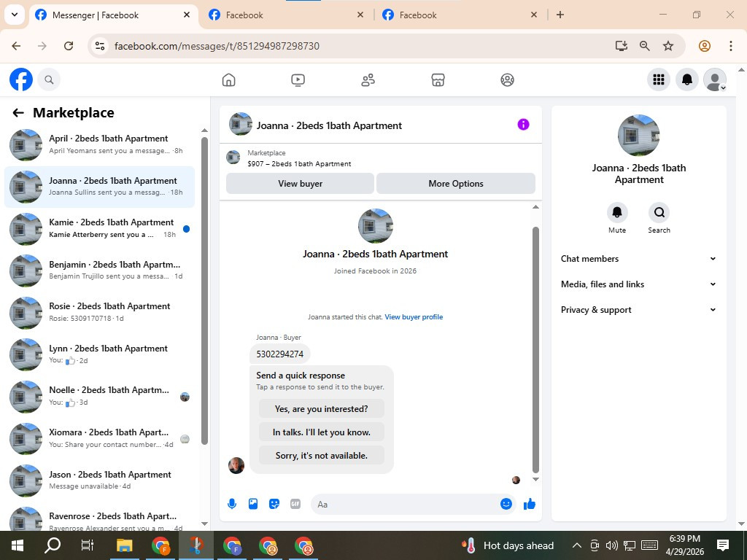
Task: Open the sticker picker icon
Action: tap(274, 504)
